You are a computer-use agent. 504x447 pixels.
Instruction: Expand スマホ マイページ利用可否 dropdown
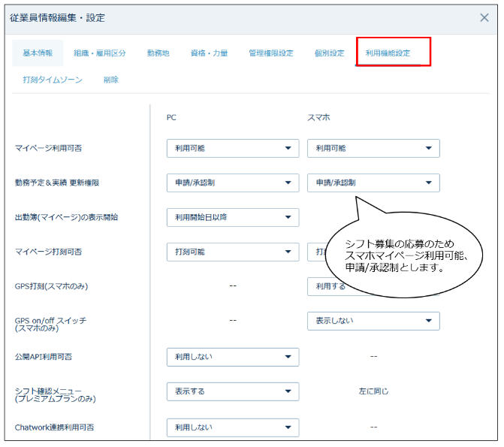(x=373, y=148)
